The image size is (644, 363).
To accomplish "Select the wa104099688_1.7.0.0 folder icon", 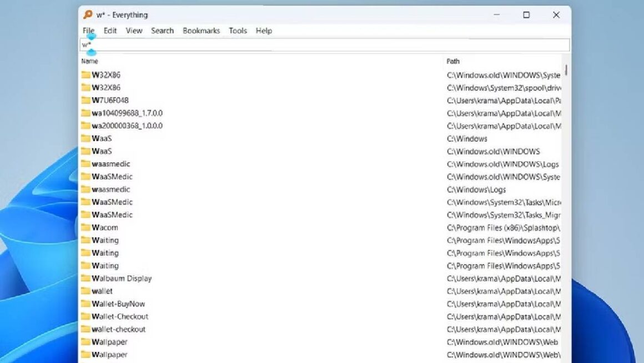I will 85,113.
